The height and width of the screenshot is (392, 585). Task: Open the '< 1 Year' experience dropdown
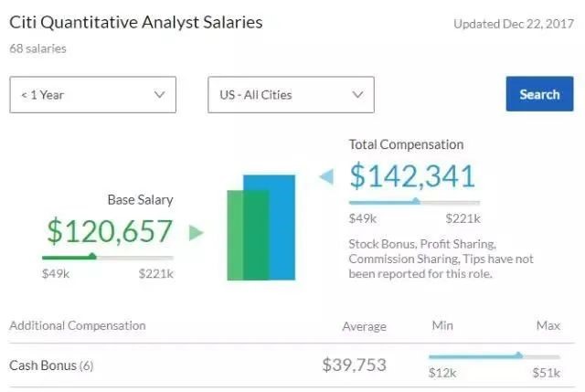pyautogui.click(x=92, y=94)
